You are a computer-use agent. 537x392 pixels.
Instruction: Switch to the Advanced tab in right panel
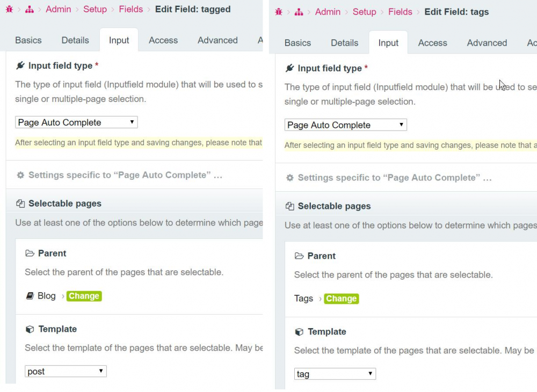pos(487,43)
